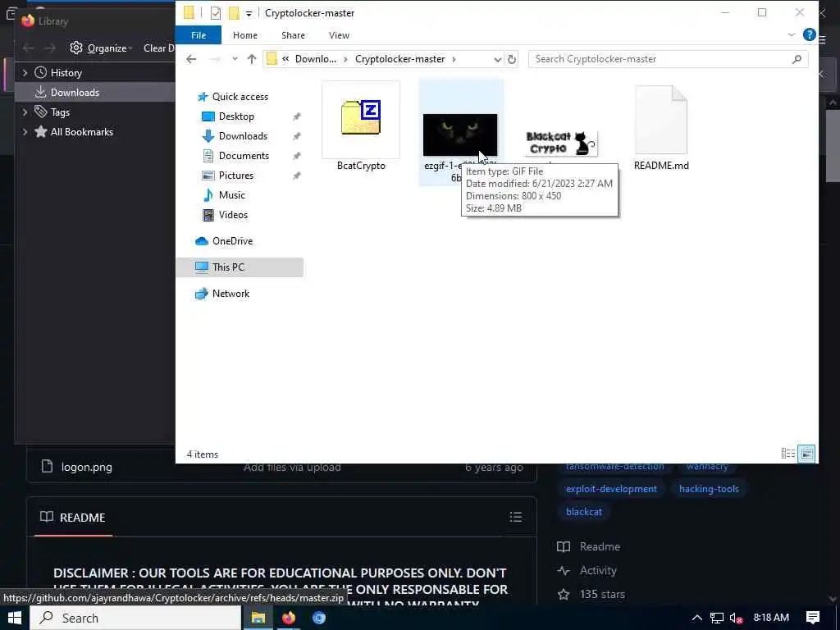Open the View ribbon tab
840x630 pixels.
click(x=339, y=34)
